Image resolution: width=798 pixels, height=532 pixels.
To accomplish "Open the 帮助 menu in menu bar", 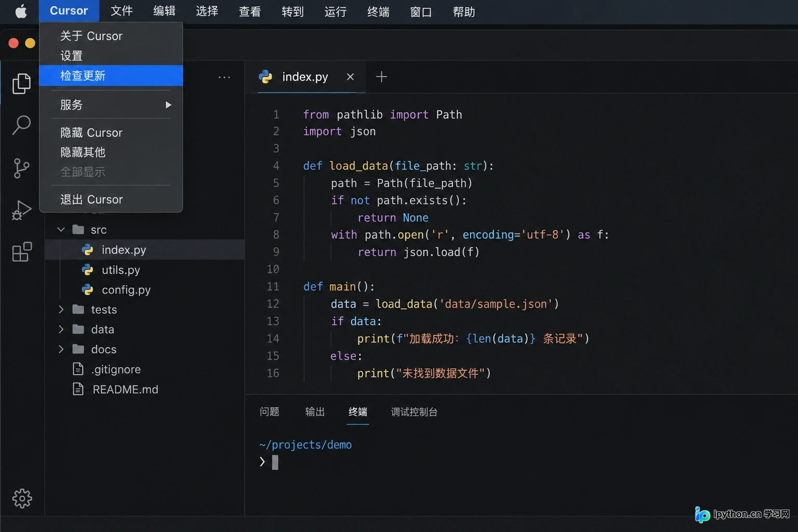I will point(464,11).
